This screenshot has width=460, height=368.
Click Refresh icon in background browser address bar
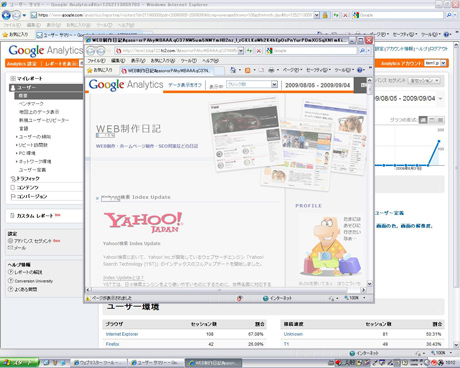click(x=336, y=15)
